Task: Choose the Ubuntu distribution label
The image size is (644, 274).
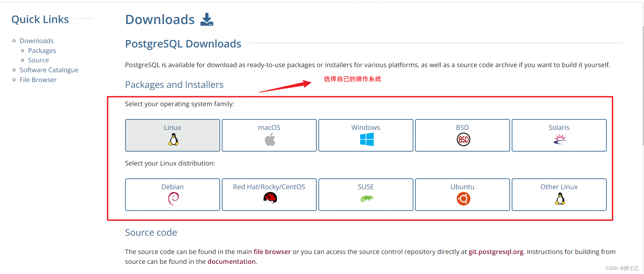Action: coord(462,187)
